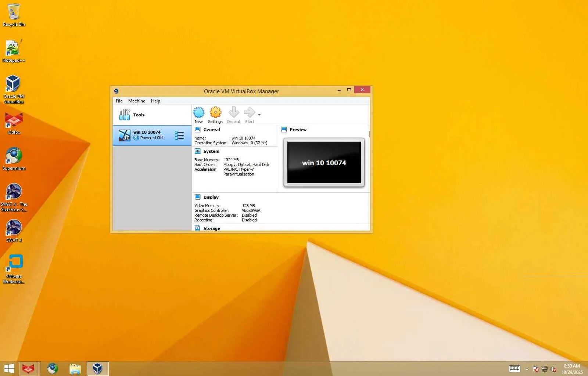
Task: Click the 'PAE/NX, Hyper-V' acceleration value
Action: click(239, 169)
